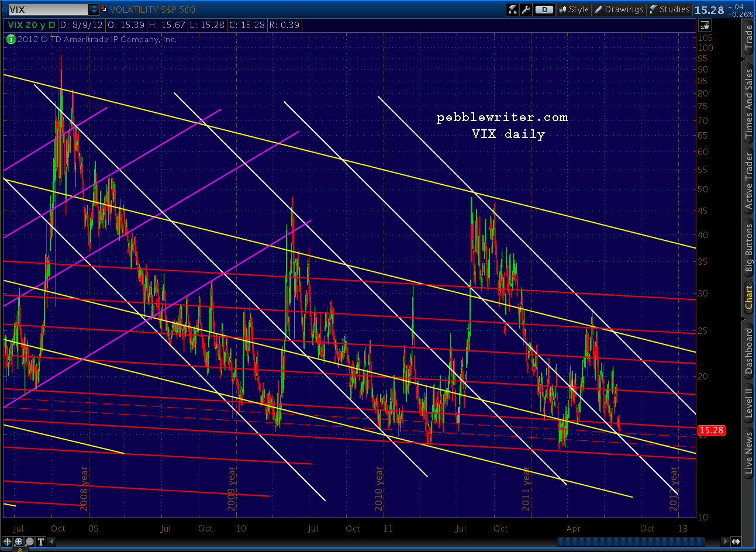Expand the VIX symbol dropdown arrow
756x552 pixels.
(x=94, y=9)
